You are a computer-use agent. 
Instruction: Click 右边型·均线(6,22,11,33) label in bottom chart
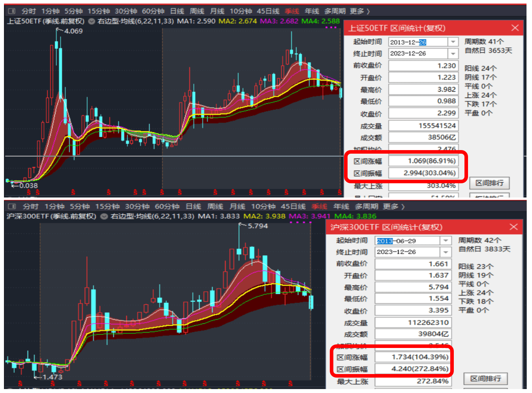pos(152,216)
